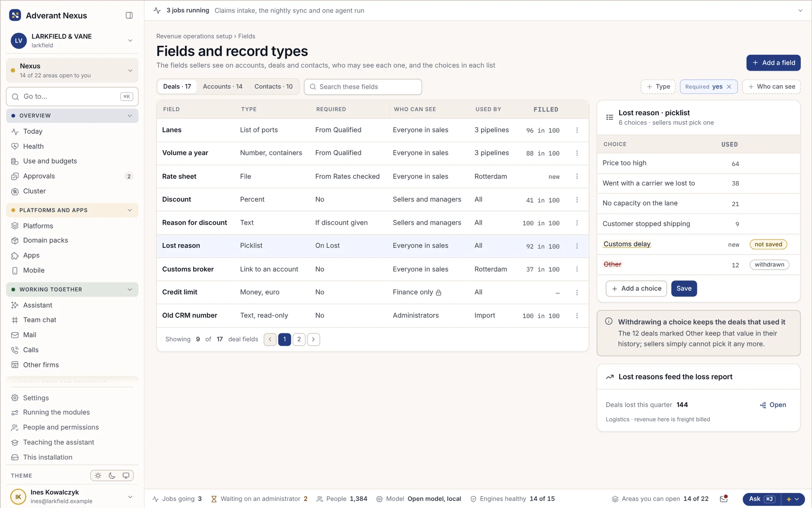Switch to the Contacts · 10 tab

(273, 87)
